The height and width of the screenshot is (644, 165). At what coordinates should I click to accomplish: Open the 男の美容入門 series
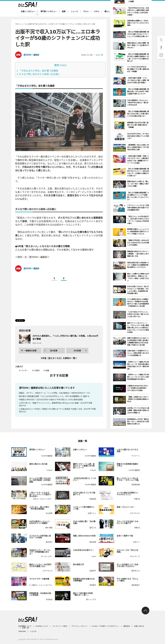[78, 564]
